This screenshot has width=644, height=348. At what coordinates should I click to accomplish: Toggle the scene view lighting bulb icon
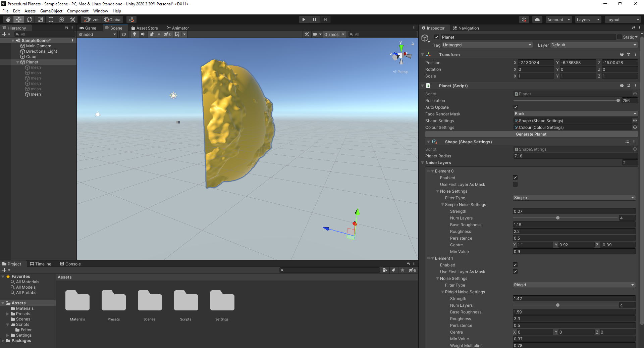tap(134, 34)
